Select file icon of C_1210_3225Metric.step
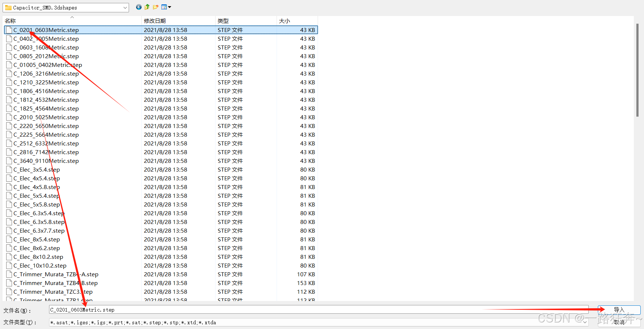Screen dimensions: 644x329 (x=9, y=82)
